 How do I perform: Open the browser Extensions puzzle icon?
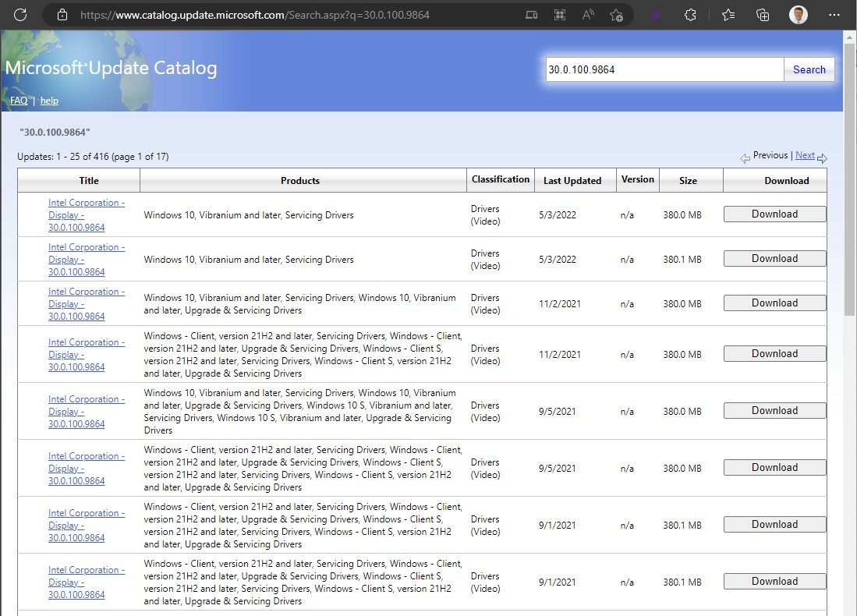pyautogui.click(x=690, y=15)
